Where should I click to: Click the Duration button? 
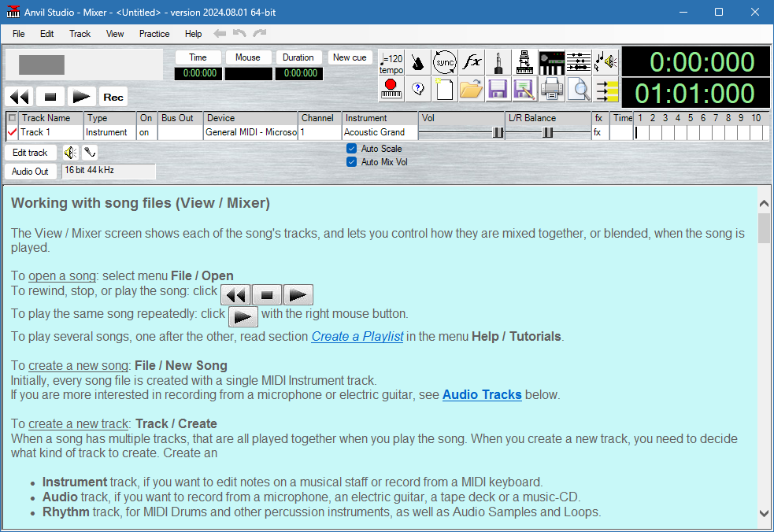[298, 57]
